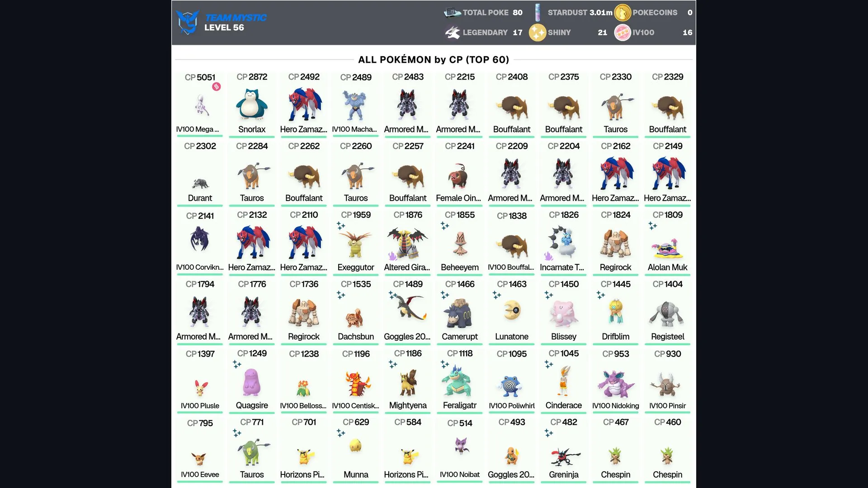Select the IV100 Plusle CP 1397 sprite
Screen dimensions: 868x488
pyautogui.click(x=200, y=388)
